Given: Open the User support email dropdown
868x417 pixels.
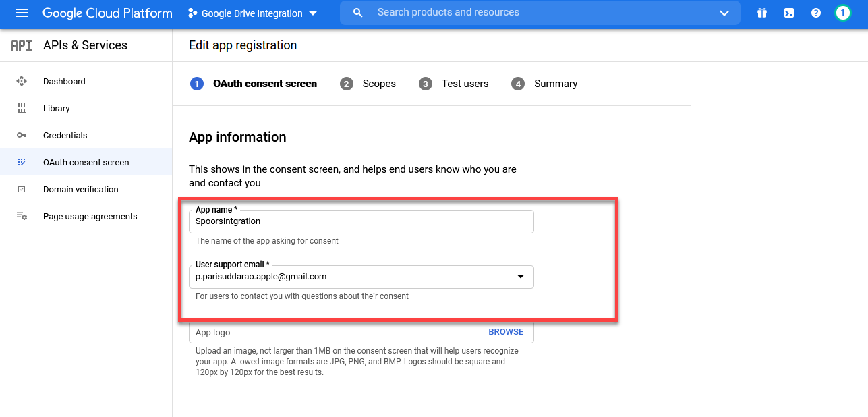Looking at the screenshot, I should 520,277.
